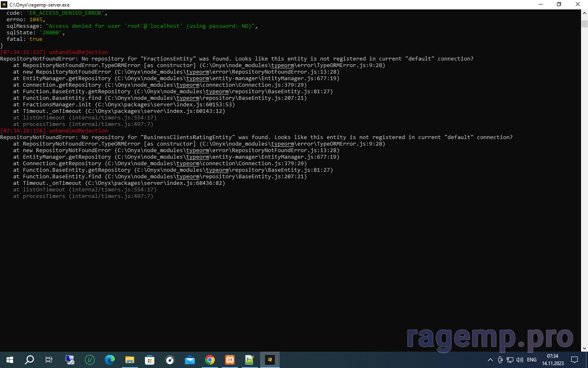Launch Google Chrome from the taskbar
This screenshot has height=368, width=588.
pyautogui.click(x=210, y=360)
